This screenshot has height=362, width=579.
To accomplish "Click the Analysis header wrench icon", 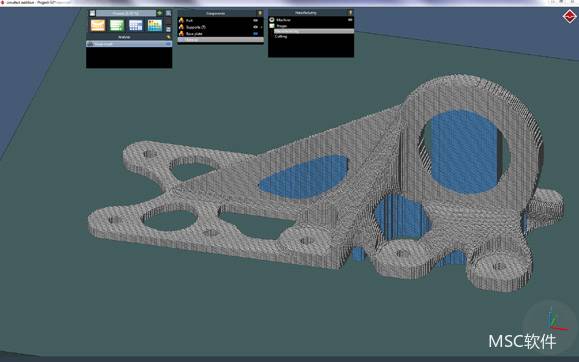I will (x=169, y=37).
